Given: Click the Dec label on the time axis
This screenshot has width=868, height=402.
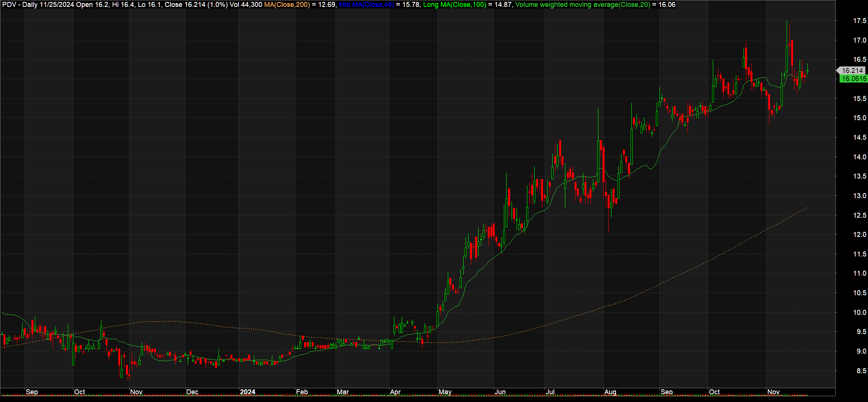Looking at the screenshot, I should click(x=192, y=392).
